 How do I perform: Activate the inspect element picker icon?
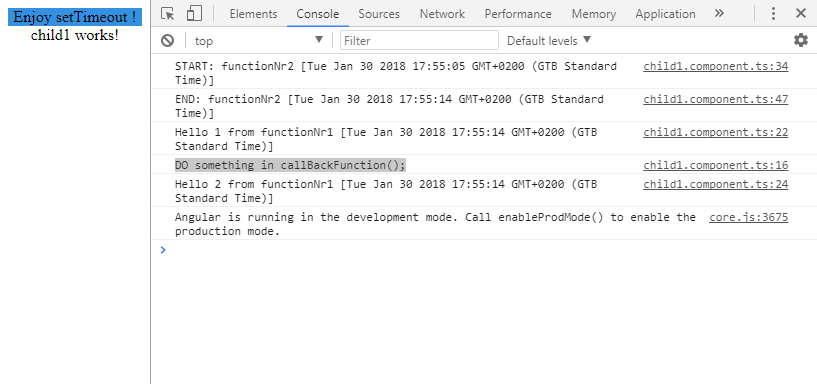tap(167, 14)
